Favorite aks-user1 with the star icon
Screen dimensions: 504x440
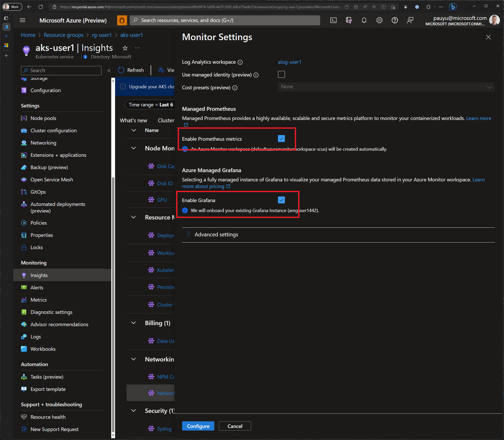point(125,48)
